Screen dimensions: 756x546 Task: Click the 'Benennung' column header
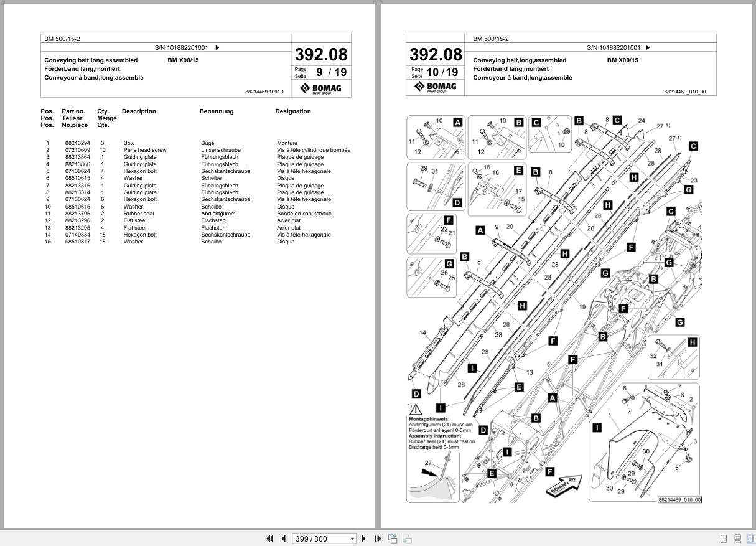point(217,111)
